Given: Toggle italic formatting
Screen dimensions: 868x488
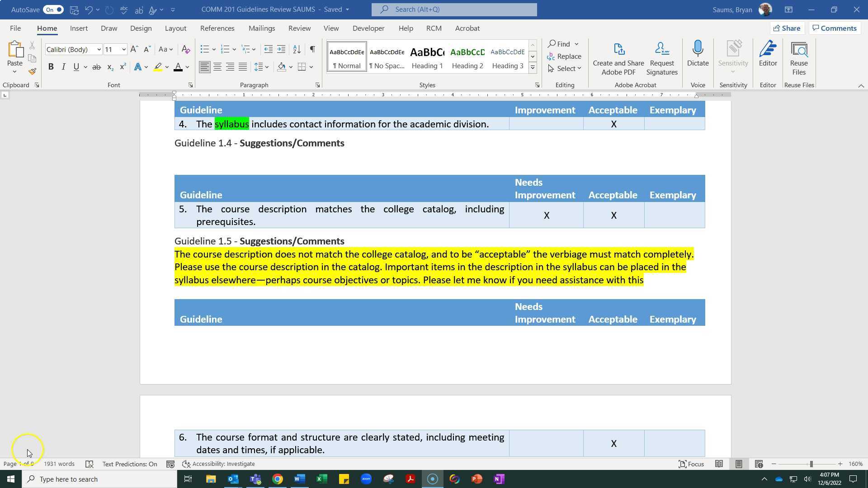Looking at the screenshot, I should tap(63, 66).
